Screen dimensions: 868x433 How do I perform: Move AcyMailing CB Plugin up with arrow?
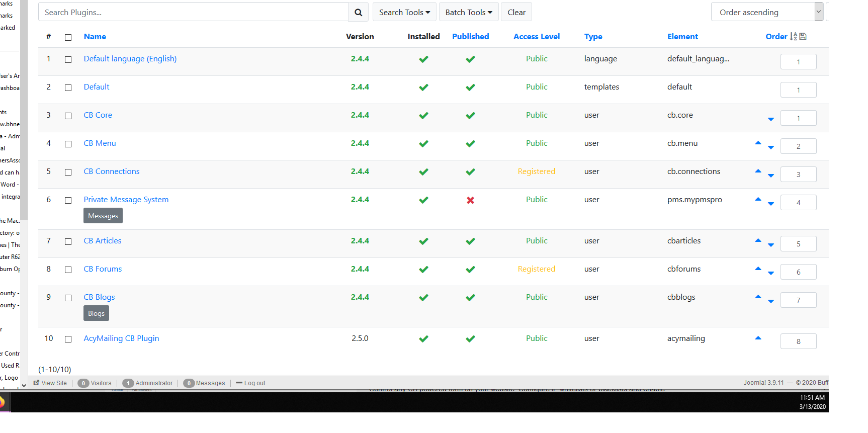click(758, 338)
